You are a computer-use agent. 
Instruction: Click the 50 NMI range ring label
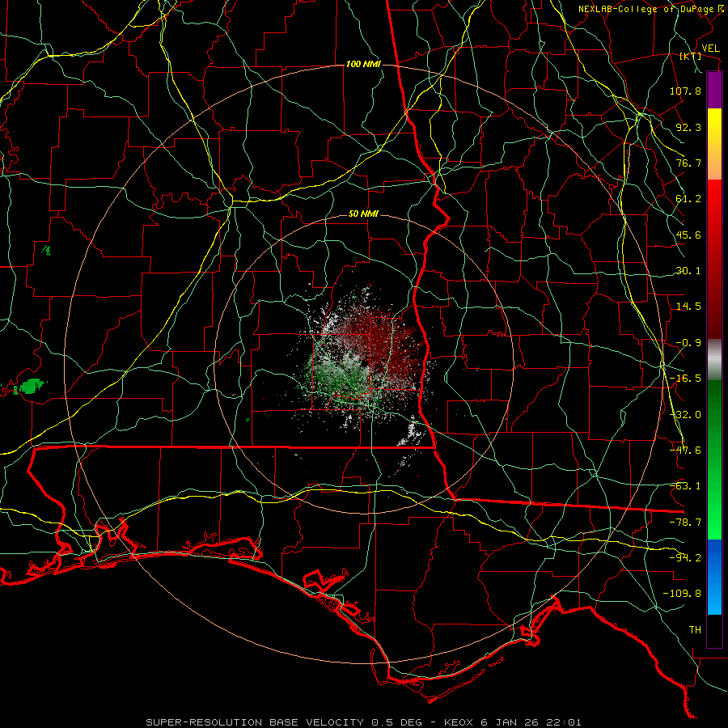(x=363, y=214)
